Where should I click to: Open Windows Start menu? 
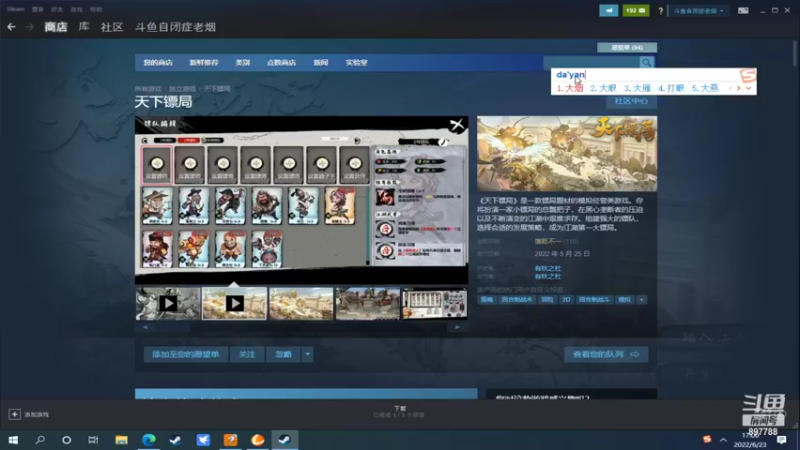coord(13,440)
